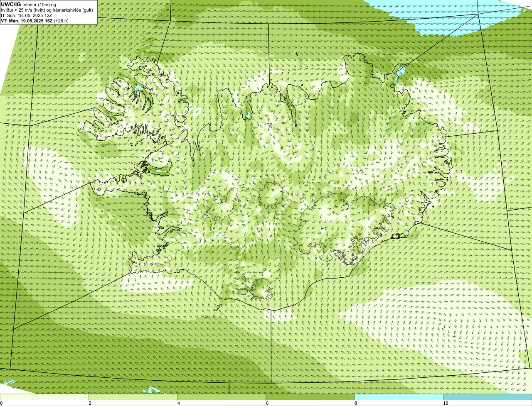Click the 8–10 m/s light cyan legend swatch
The height and width of the screenshot is (406, 532).
399,397
